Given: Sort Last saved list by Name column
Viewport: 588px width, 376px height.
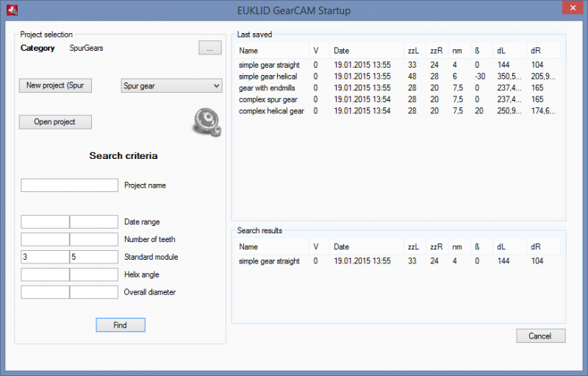Looking at the screenshot, I should click(x=272, y=51).
